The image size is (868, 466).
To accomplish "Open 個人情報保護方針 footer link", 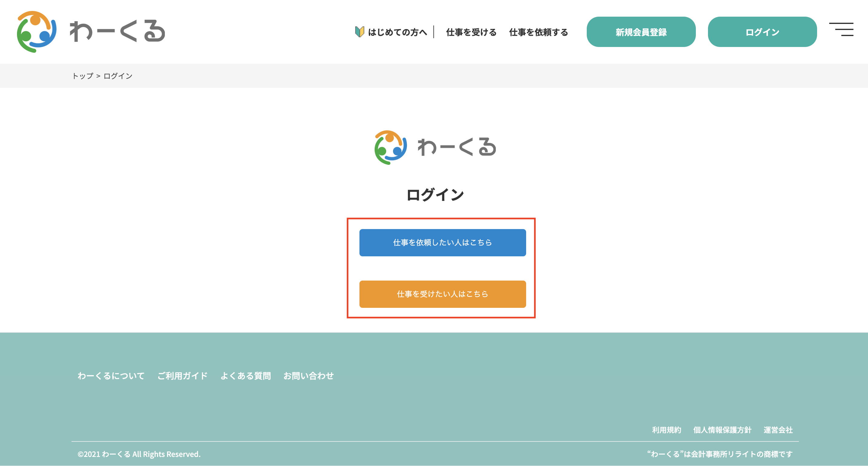I will 722,430.
